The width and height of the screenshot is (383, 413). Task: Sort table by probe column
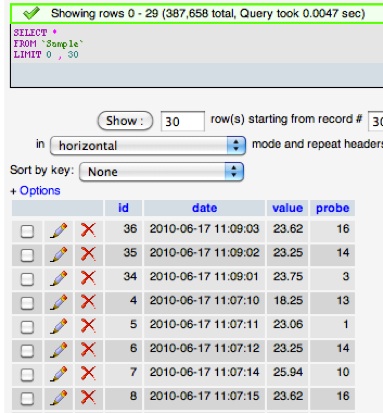tap(332, 208)
